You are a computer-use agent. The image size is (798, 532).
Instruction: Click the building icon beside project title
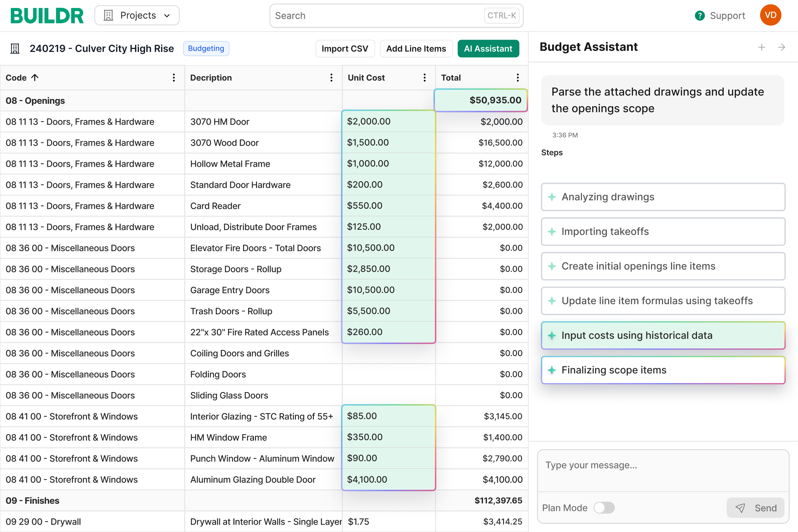click(15, 49)
